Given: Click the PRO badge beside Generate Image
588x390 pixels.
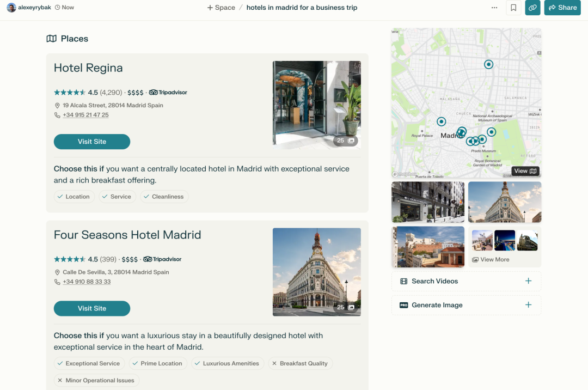Looking at the screenshot, I should pyautogui.click(x=404, y=305).
